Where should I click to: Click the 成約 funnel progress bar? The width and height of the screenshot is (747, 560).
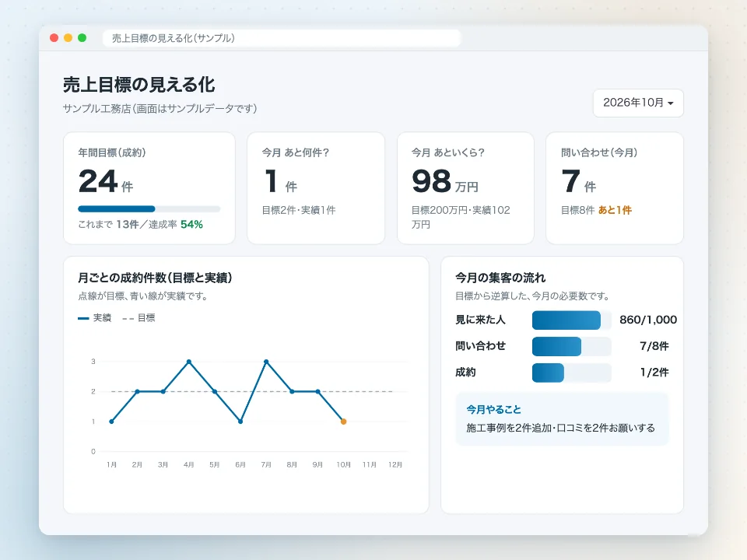tap(571, 373)
